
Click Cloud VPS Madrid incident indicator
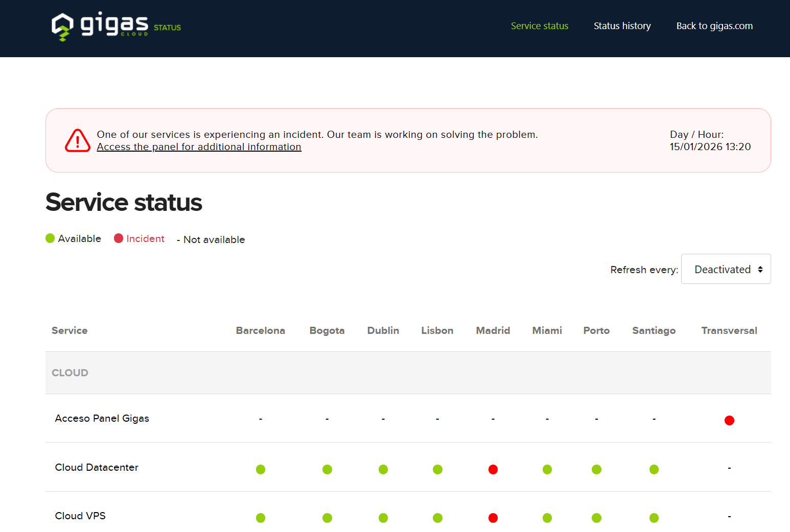click(493, 518)
